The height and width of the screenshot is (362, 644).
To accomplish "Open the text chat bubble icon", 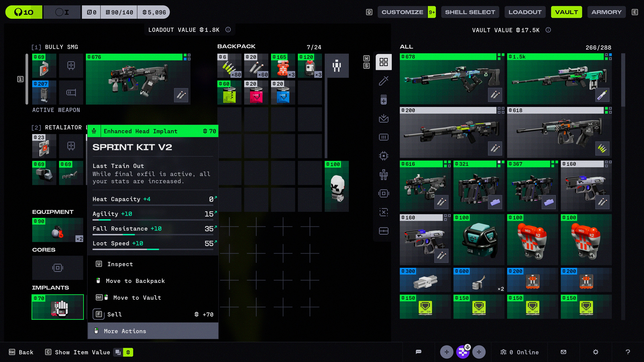I will click(418, 352).
